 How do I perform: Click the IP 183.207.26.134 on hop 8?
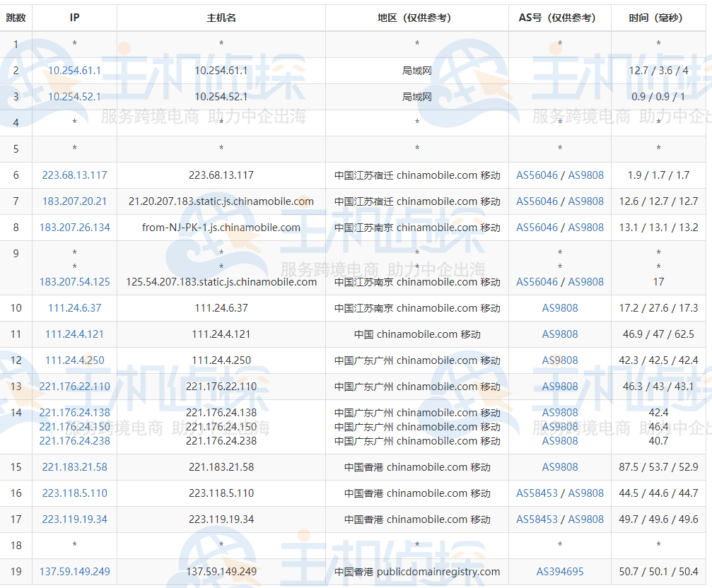pyautogui.click(x=74, y=227)
